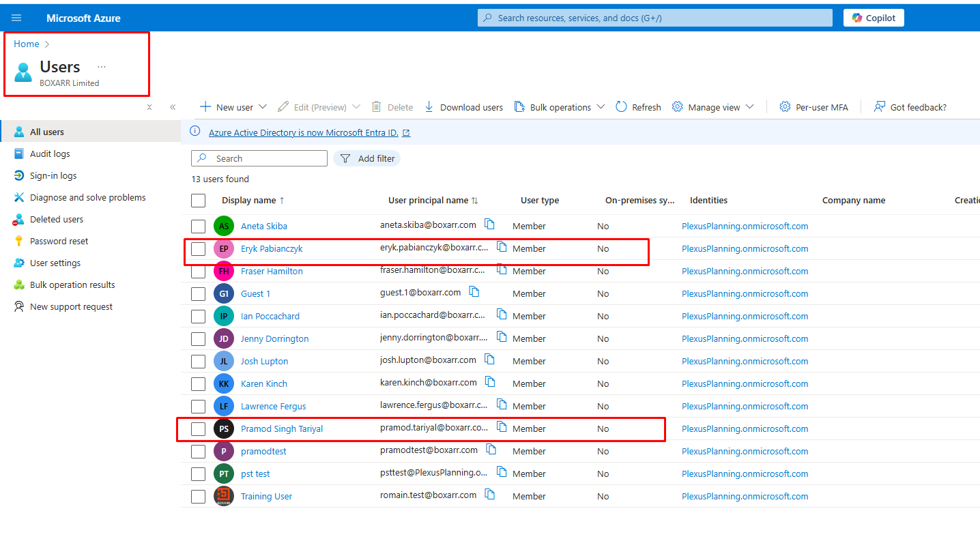Close the side menu with X icon
This screenshot has width=980, height=539.
[149, 107]
